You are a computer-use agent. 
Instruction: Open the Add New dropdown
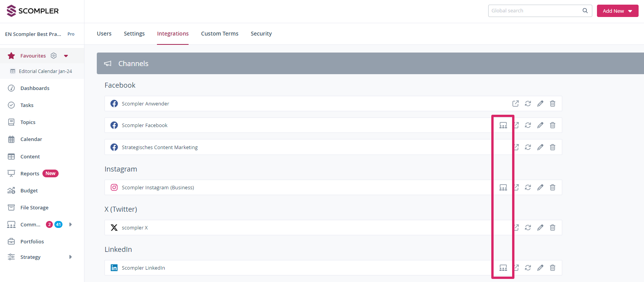617,11
